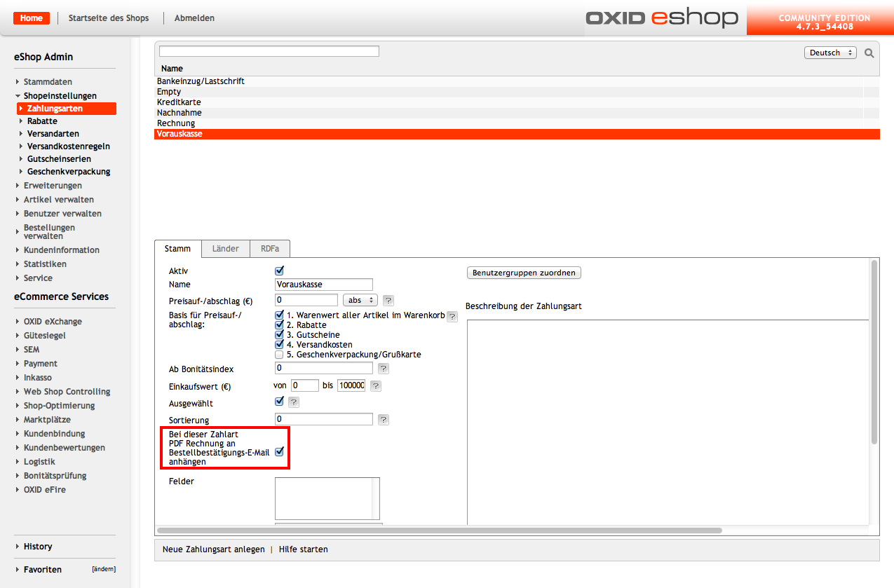
Task: Click the search magnifier icon
Action: coord(869,53)
